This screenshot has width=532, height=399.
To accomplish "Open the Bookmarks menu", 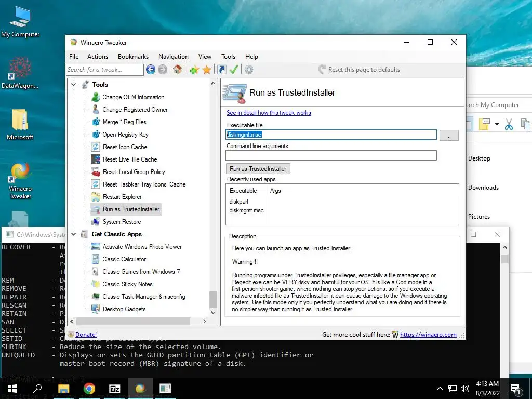I will (133, 57).
